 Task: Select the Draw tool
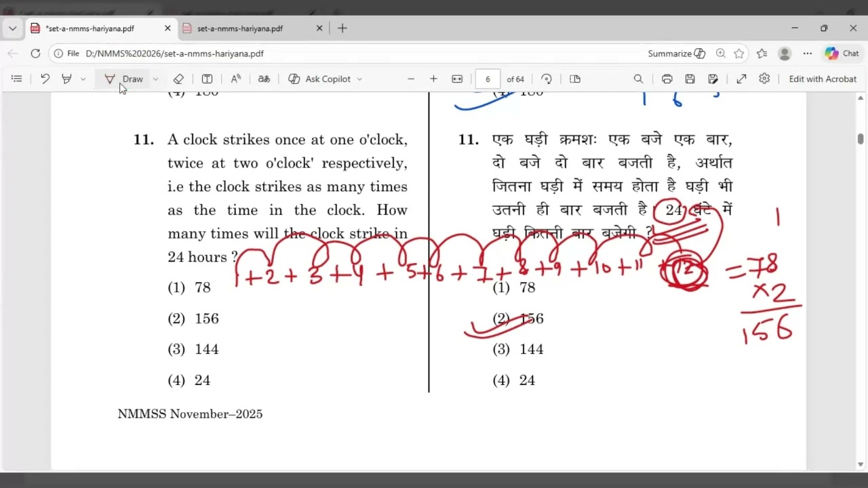pyautogui.click(x=123, y=79)
